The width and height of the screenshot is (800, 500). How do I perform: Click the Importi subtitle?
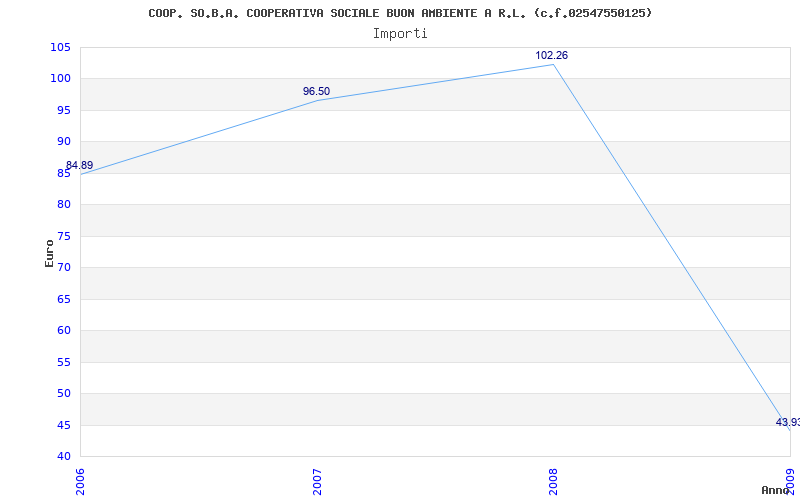click(400, 34)
